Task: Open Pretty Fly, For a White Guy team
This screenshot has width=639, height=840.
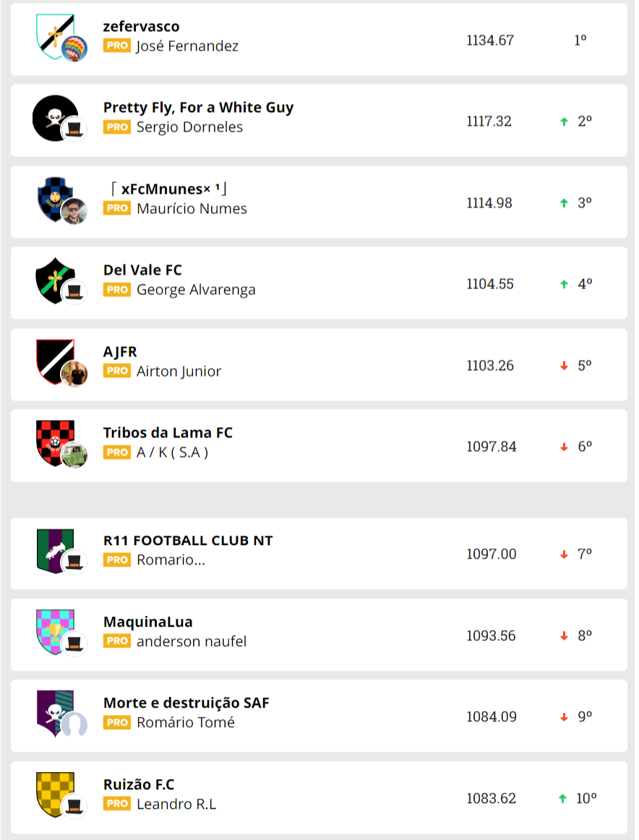Action: click(x=198, y=107)
